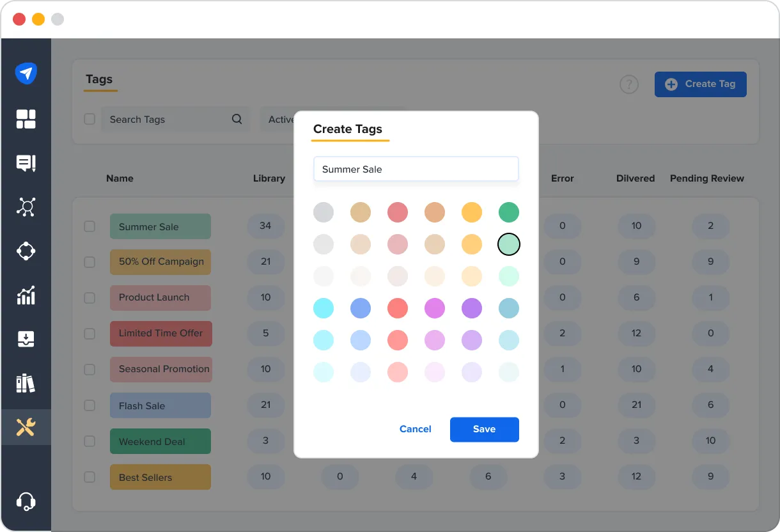Open the library books icon in sidebar
This screenshot has width=780, height=532.
26,382
